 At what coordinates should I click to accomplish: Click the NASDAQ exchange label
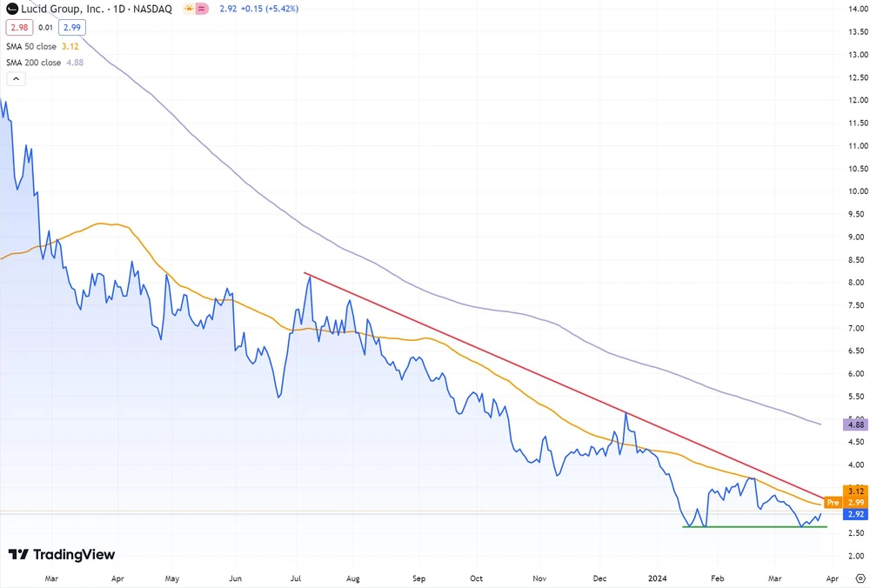(151, 9)
